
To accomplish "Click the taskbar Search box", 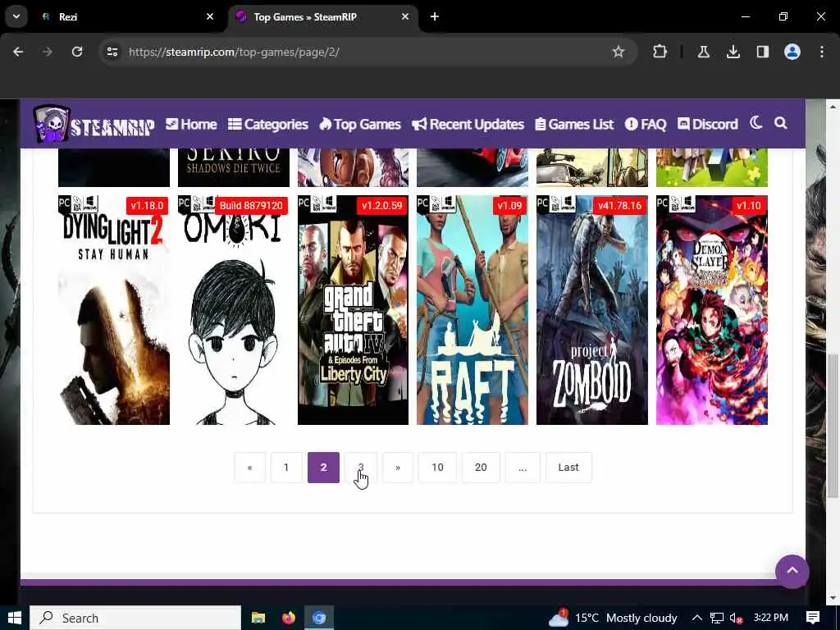I will tap(135, 618).
